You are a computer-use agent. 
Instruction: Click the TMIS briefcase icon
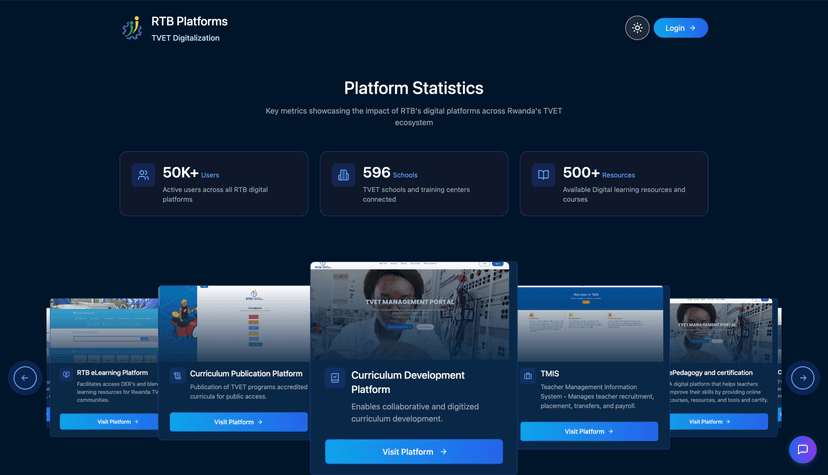[x=528, y=376]
